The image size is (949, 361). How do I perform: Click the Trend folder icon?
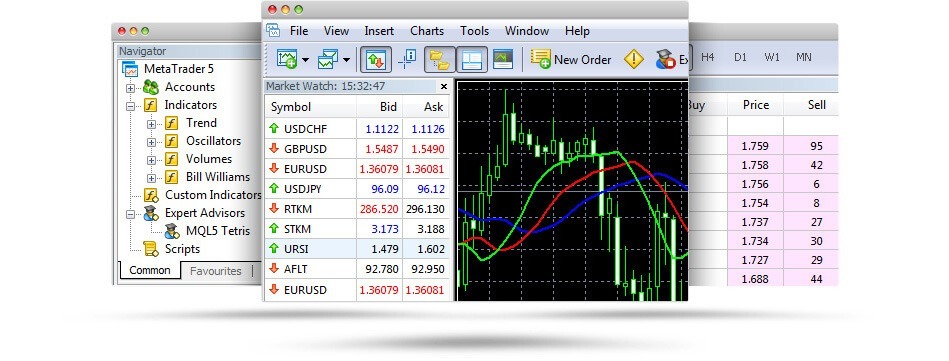[172, 124]
